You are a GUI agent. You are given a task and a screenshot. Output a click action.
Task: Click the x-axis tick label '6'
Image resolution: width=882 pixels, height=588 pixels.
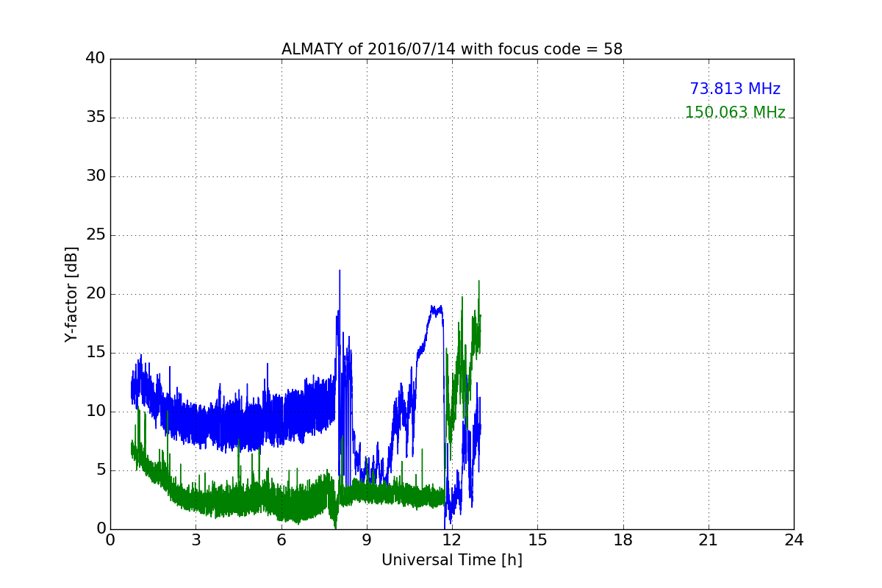coord(282,539)
